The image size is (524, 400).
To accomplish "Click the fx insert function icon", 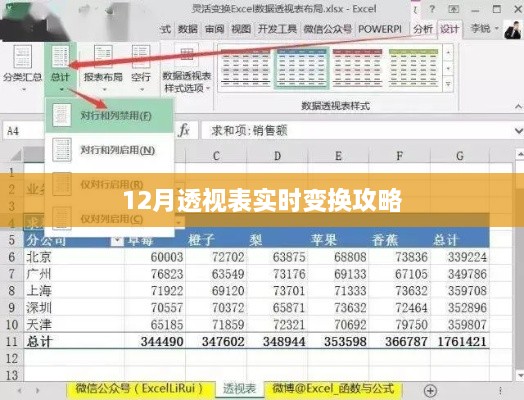I will (x=184, y=130).
